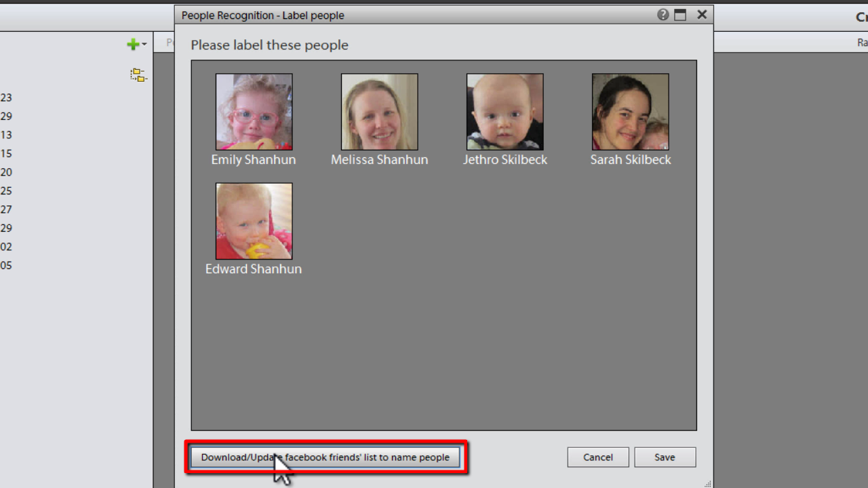Click the sidebar count 27
The height and width of the screenshot is (488, 868).
6,209
